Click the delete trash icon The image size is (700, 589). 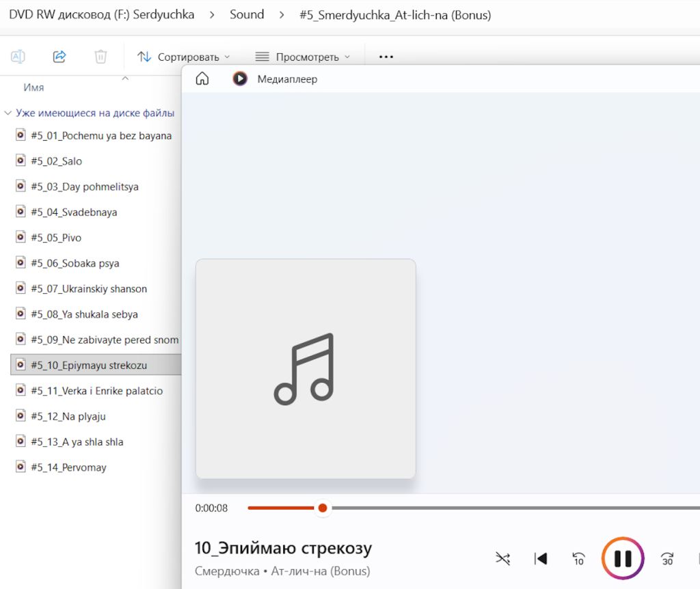click(x=101, y=57)
